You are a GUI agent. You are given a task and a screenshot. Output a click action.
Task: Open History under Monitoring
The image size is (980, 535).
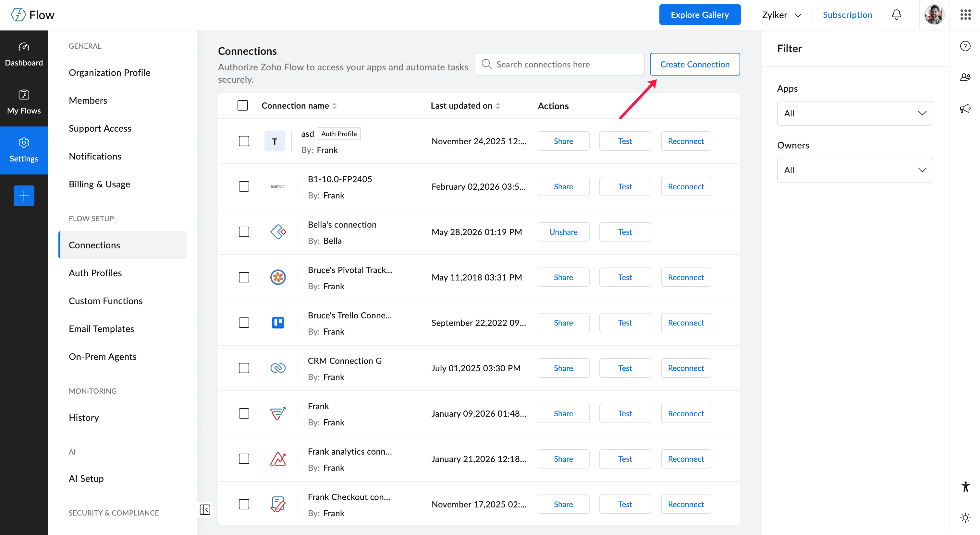[84, 418]
